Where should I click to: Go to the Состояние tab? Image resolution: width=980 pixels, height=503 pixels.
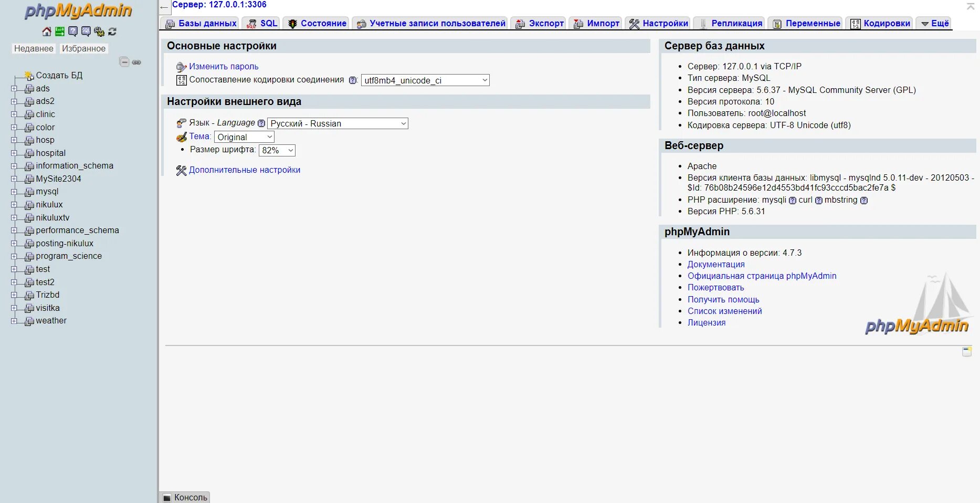coord(317,23)
